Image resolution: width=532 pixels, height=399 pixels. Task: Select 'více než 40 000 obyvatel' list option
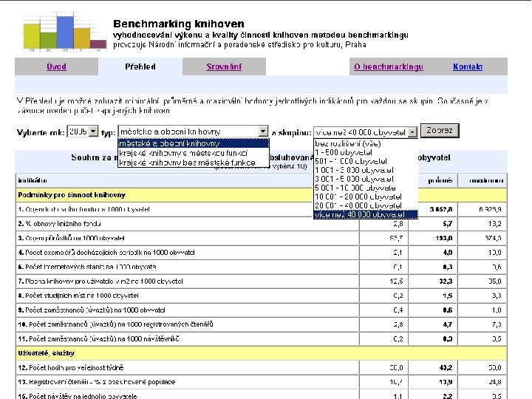pos(366,214)
